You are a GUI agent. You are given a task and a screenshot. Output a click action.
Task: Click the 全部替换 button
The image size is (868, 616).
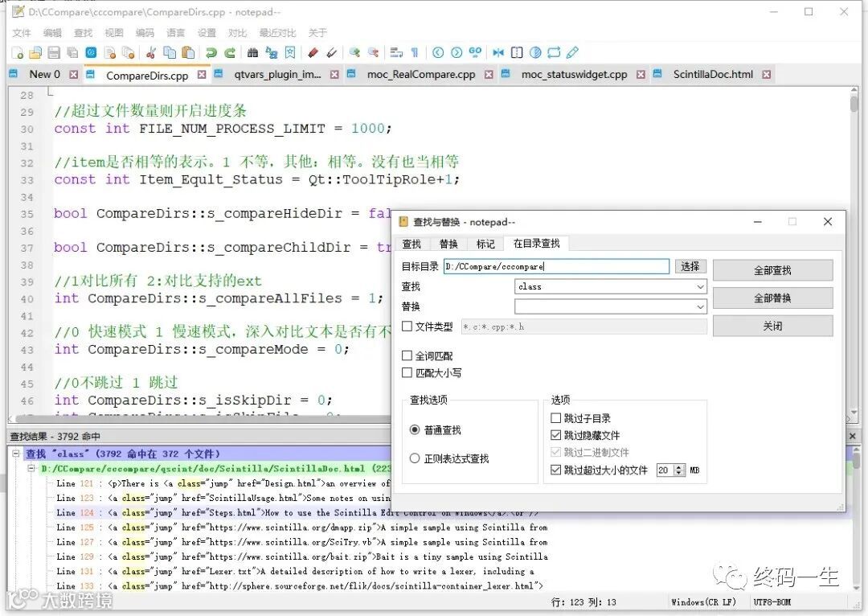(773, 298)
